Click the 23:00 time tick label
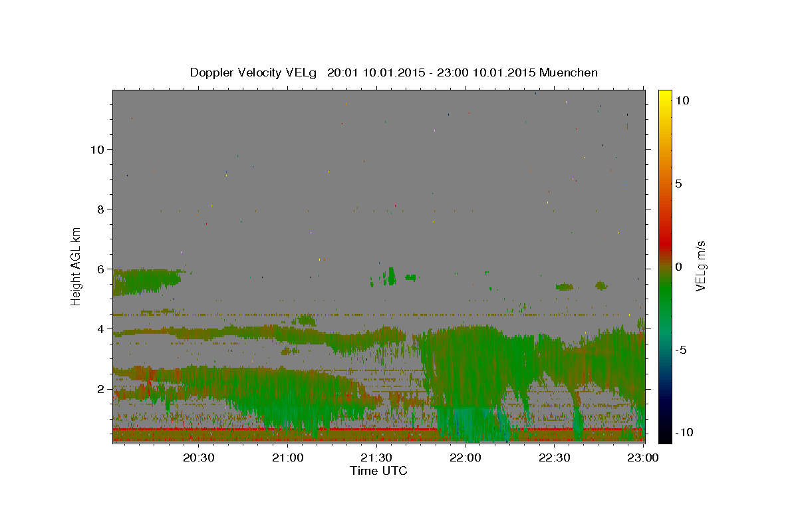This screenshot has height=532, width=798. 643,458
